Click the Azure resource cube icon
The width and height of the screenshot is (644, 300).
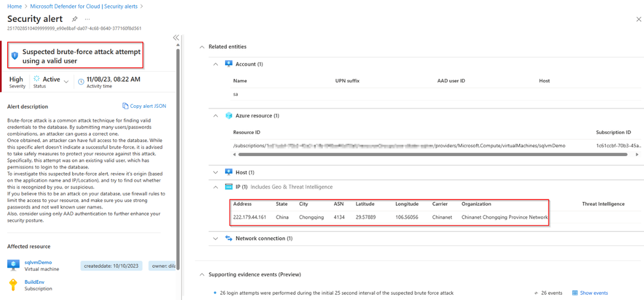[x=229, y=116]
